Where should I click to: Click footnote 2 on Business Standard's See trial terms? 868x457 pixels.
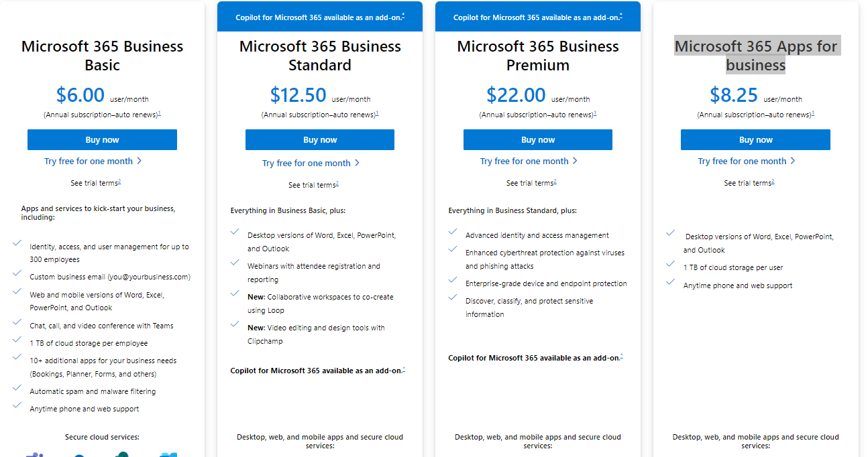click(337, 183)
